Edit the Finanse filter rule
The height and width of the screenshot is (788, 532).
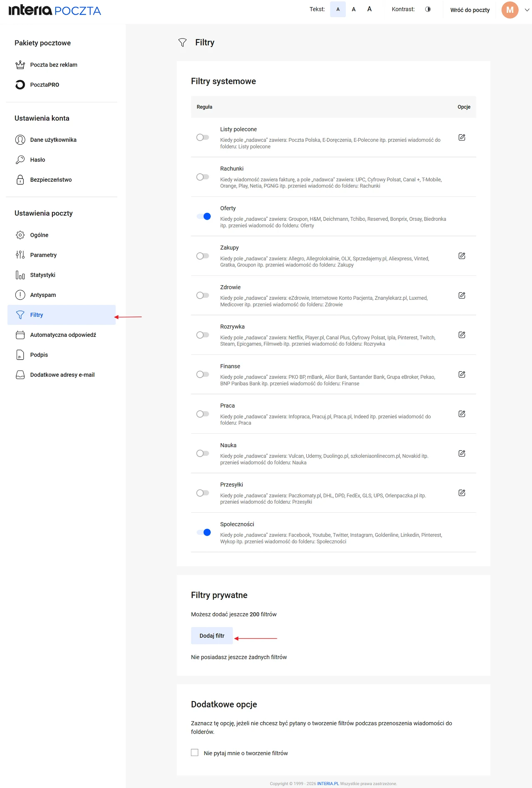tap(462, 374)
